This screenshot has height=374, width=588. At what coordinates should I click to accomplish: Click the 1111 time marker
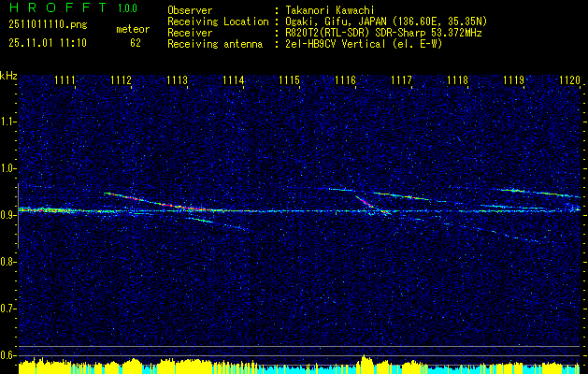point(65,80)
